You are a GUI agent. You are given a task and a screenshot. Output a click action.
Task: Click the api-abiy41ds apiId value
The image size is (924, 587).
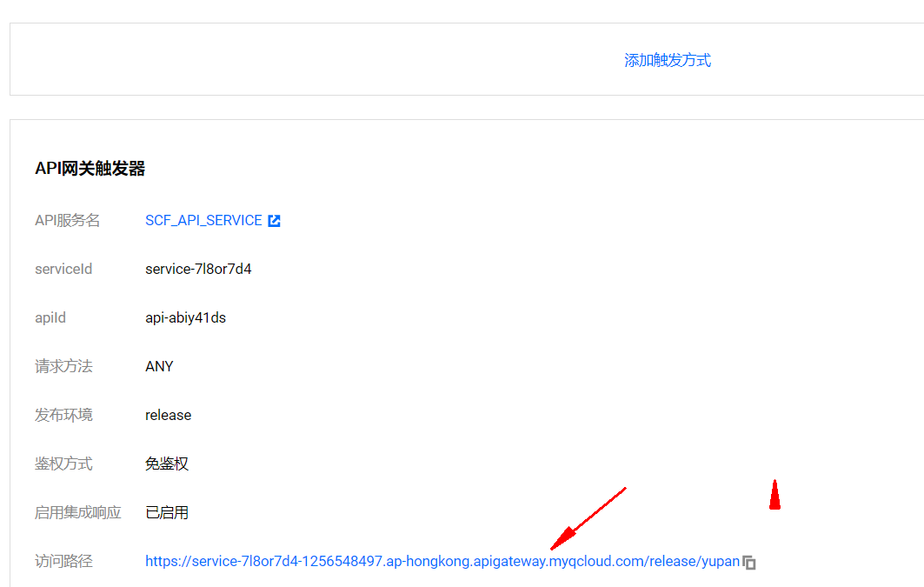point(185,318)
